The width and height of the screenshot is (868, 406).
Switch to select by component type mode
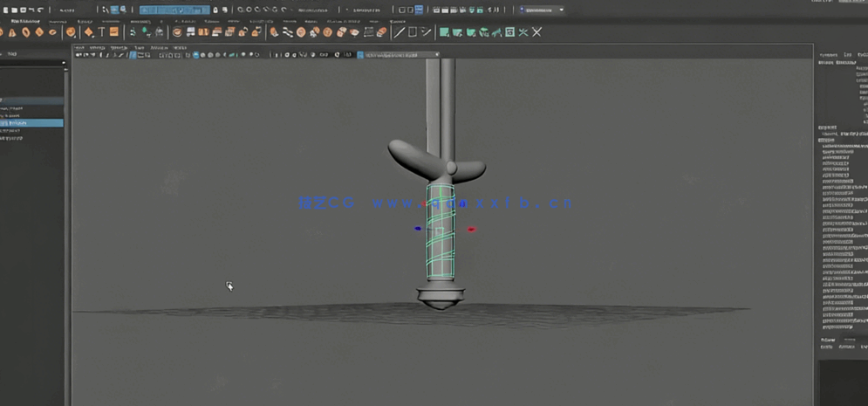[x=122, y=10]
